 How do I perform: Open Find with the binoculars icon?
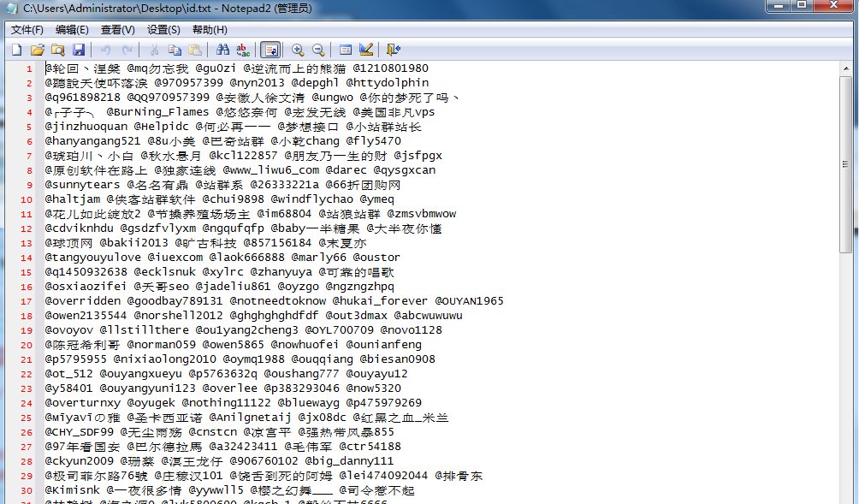[x=222, y=50]
